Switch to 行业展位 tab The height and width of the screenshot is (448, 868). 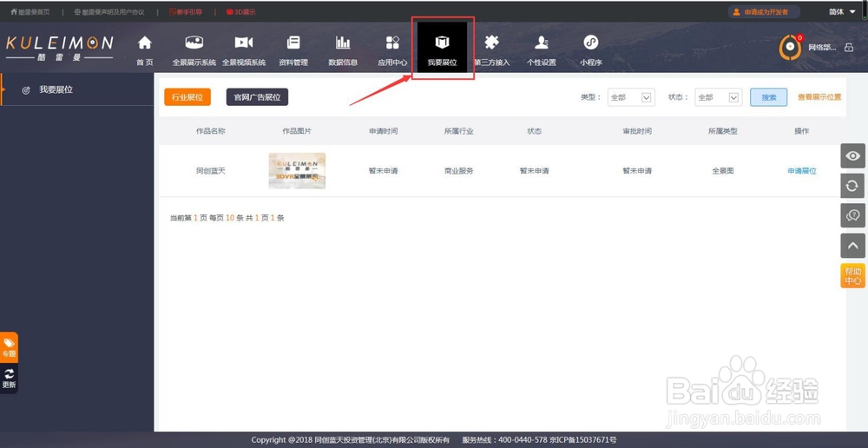tap(187, 97)
